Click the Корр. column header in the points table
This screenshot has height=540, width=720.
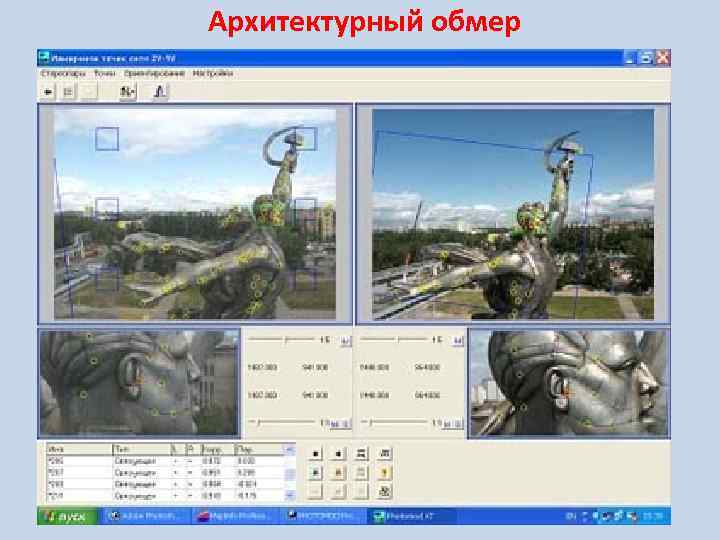[x=218, y=449]
